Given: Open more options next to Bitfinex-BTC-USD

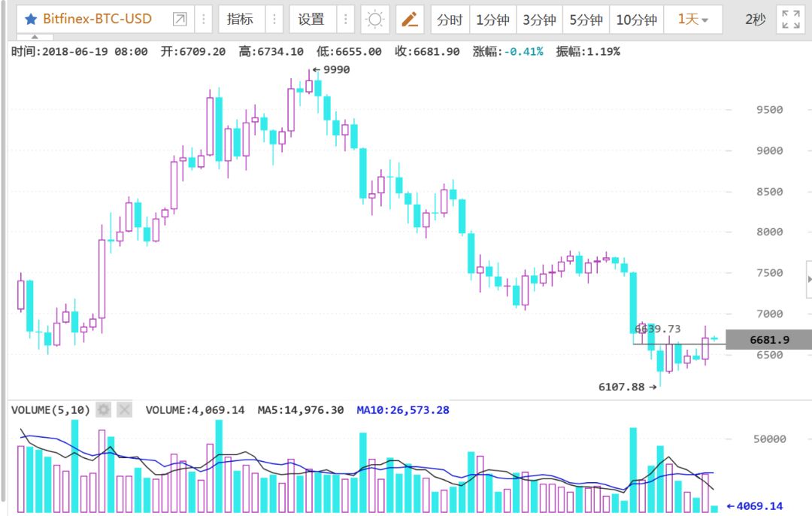Looking at the screenshot, I should point(204,20).
